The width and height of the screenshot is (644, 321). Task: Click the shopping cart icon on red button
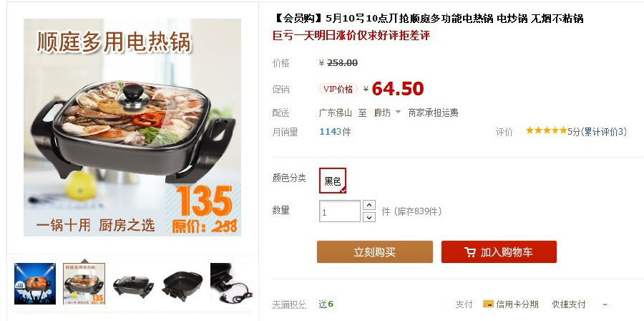coord(470,252)
